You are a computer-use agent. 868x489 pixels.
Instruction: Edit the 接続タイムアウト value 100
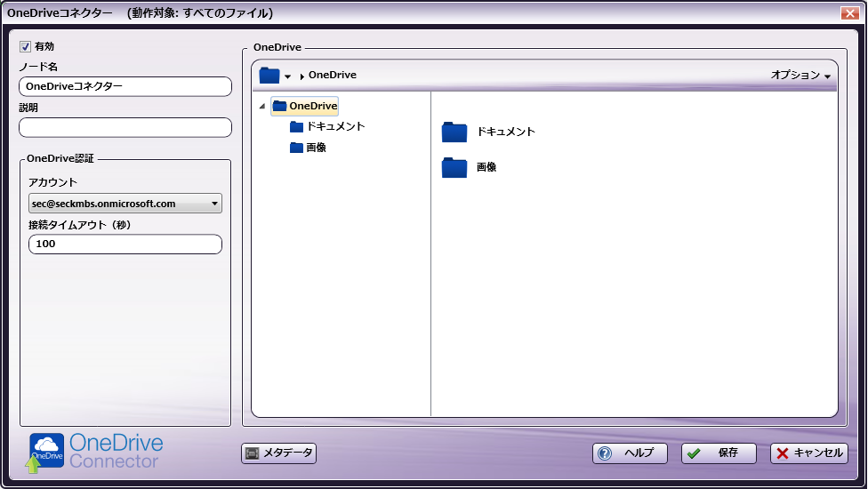[125, 244]
